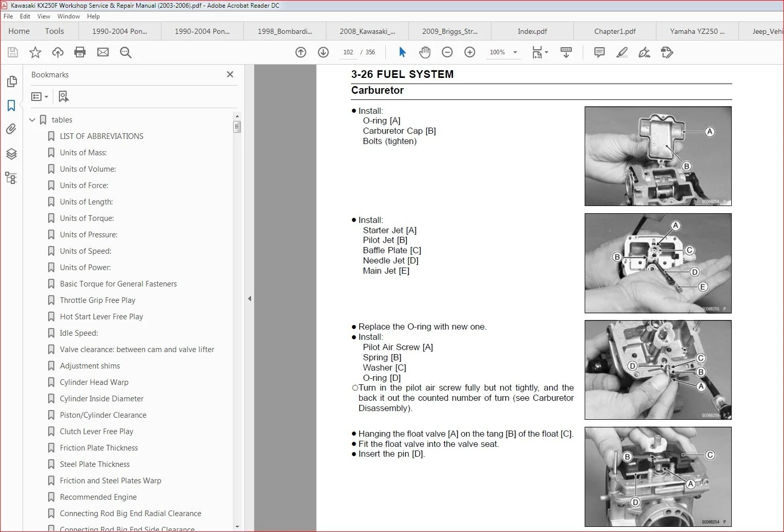
Task: Switch to the Home tab
Action: pyautogui.click(x=19, y=31)
